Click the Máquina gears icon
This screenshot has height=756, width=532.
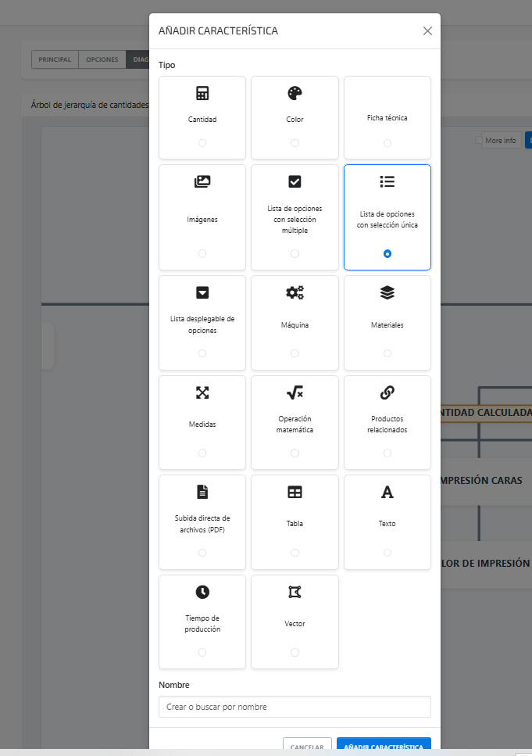click(x=295, y=292)
